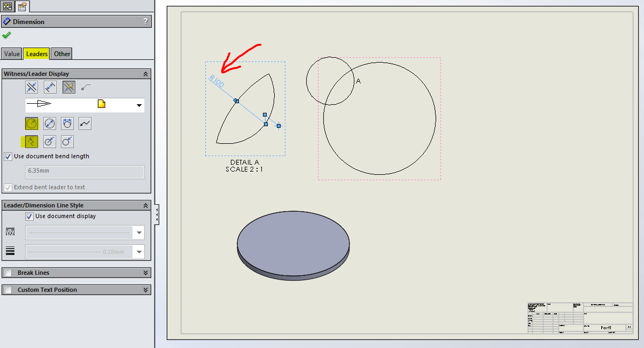Switch to the Value tab
The width and height of the screenshot is (644, 348).
[12, 53]
